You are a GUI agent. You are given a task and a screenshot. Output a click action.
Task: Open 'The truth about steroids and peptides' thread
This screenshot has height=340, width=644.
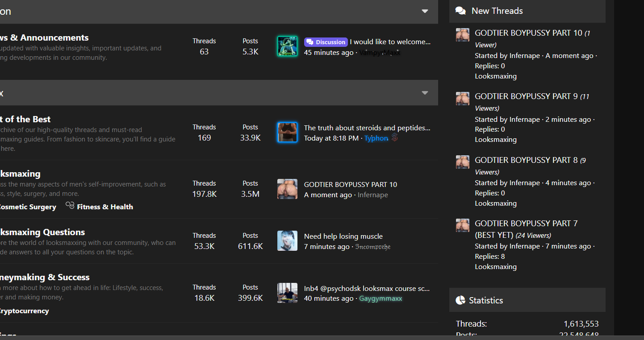click(x=367, y=128)
